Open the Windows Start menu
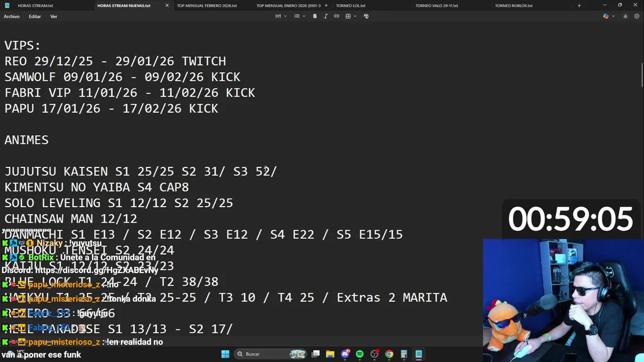The image size is (644, 362). point(225,354)
